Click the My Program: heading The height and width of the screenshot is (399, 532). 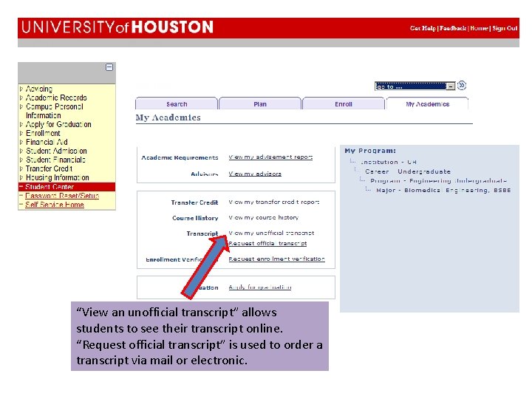[x=370, y=151]
